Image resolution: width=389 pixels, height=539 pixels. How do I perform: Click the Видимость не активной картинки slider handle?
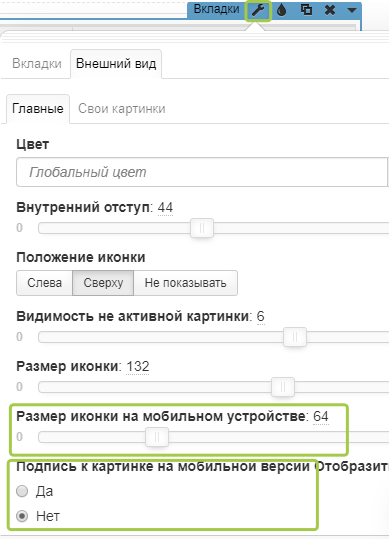click(295, 337)
